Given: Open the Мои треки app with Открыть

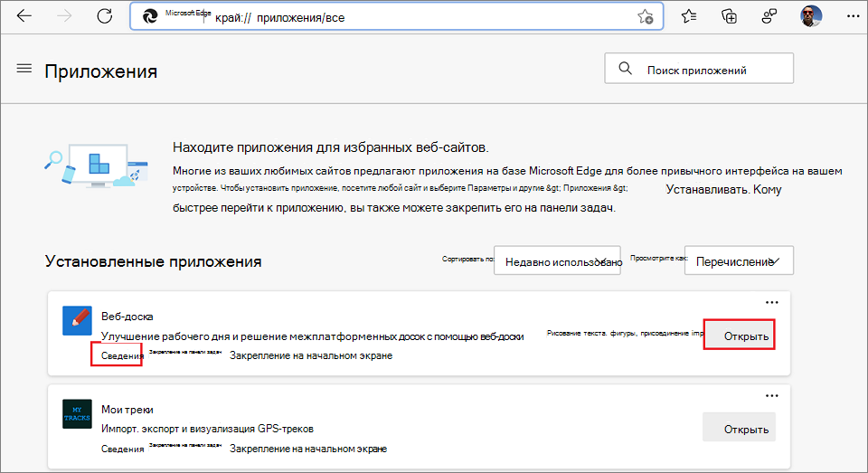Looking at the screenshot, I should tap(739, 427).
